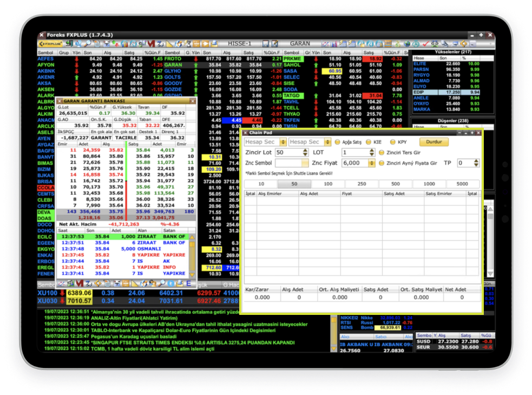Click the red M icon in GARAN panel toolbar
The height and width of the screenshot is (395, 532).
(80, 283)
